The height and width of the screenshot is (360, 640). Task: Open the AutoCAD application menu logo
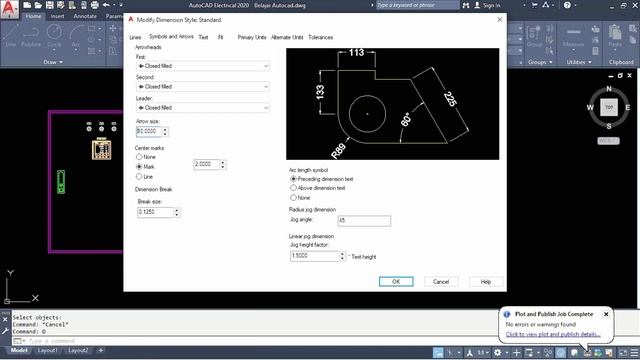tap(9, 9)
